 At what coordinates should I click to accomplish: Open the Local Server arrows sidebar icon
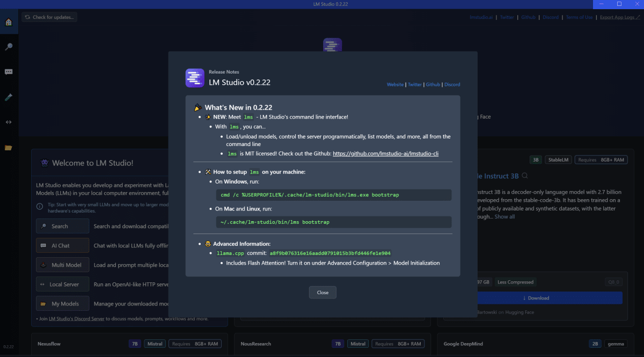point(9,122)
